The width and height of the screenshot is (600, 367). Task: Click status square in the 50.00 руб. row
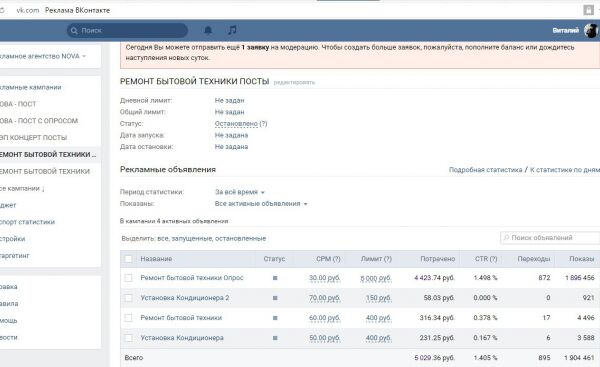click(x=275, y=338)
